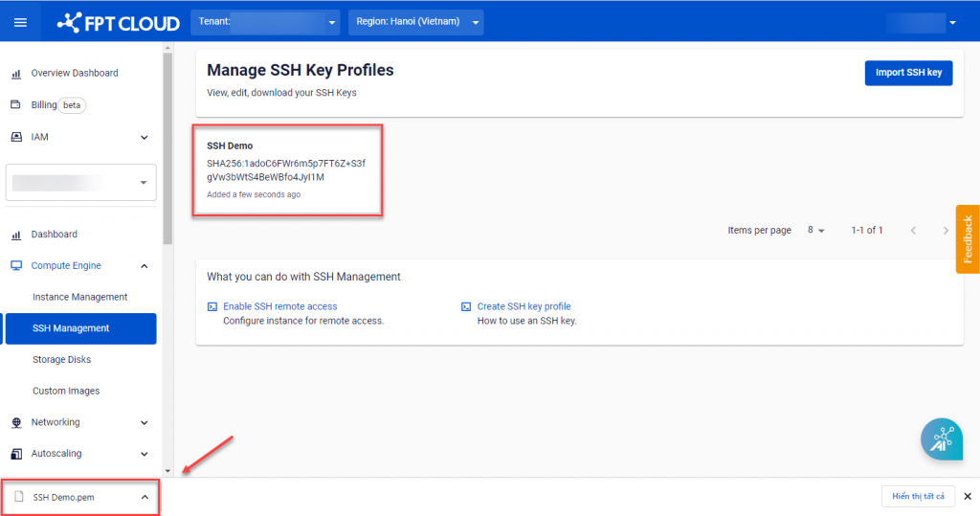Click the AI assistant floating icon
This screenshot has width=980, height=516.
click(941, 439)
